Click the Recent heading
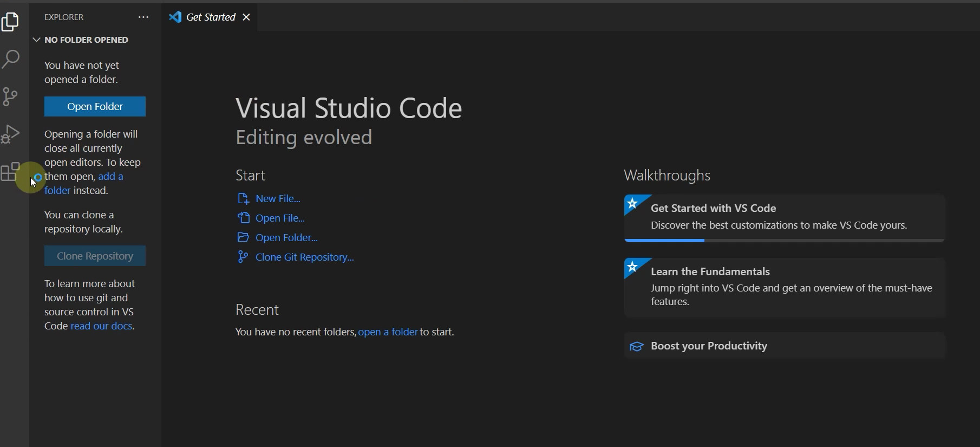Viewport: 980px width, 447px height. click(257, 310)
